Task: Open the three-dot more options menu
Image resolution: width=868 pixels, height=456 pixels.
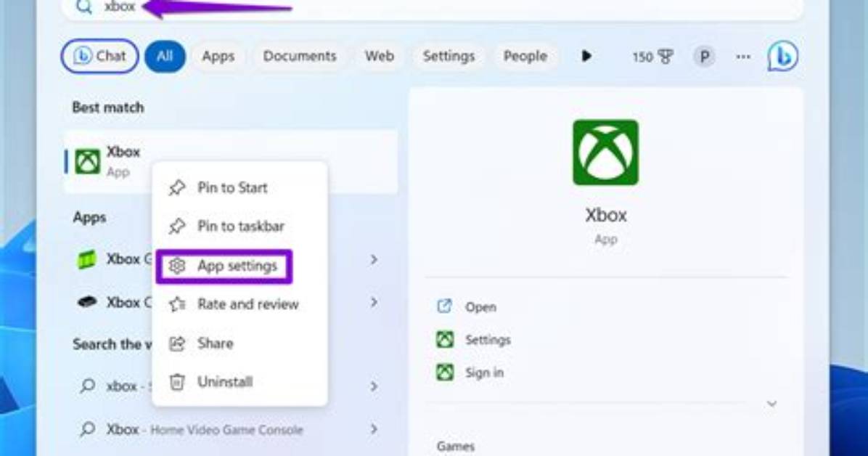Action: click(743, 57)
